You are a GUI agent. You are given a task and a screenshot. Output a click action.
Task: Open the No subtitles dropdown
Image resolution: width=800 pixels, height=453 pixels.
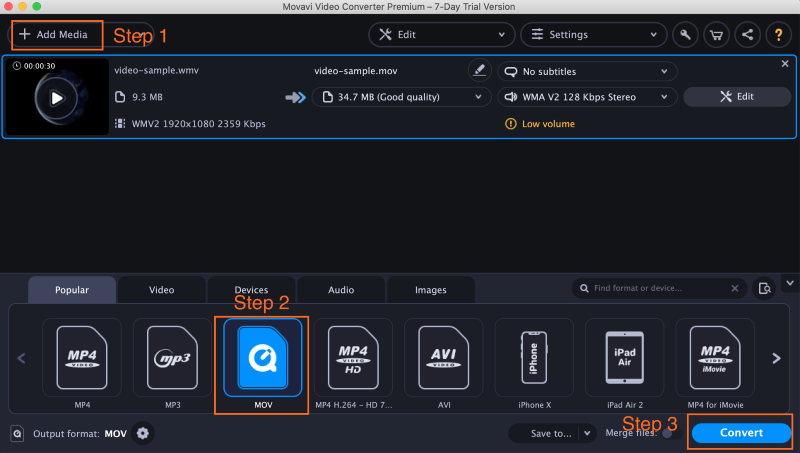[x=587, y=71]
